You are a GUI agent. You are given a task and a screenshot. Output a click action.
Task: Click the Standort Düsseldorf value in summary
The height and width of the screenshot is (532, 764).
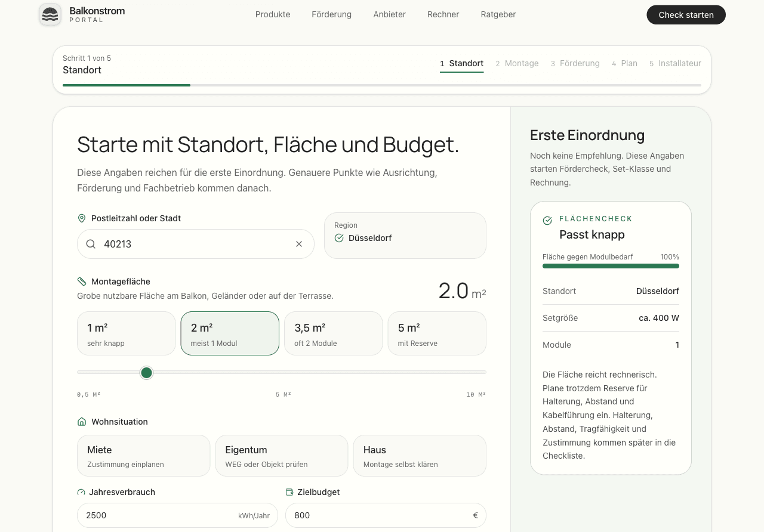click(x=658, y=291)
